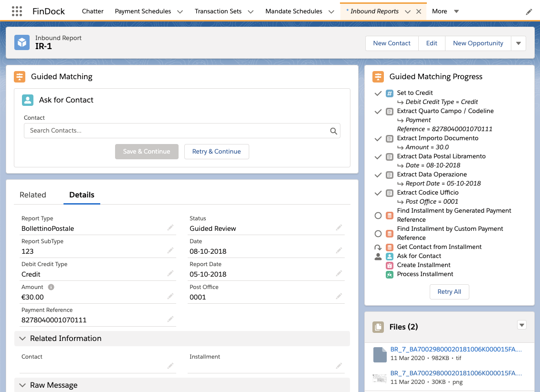Open the Files panel header icon
The height and width of the screenshot is (392, 540).
[378, 327]
